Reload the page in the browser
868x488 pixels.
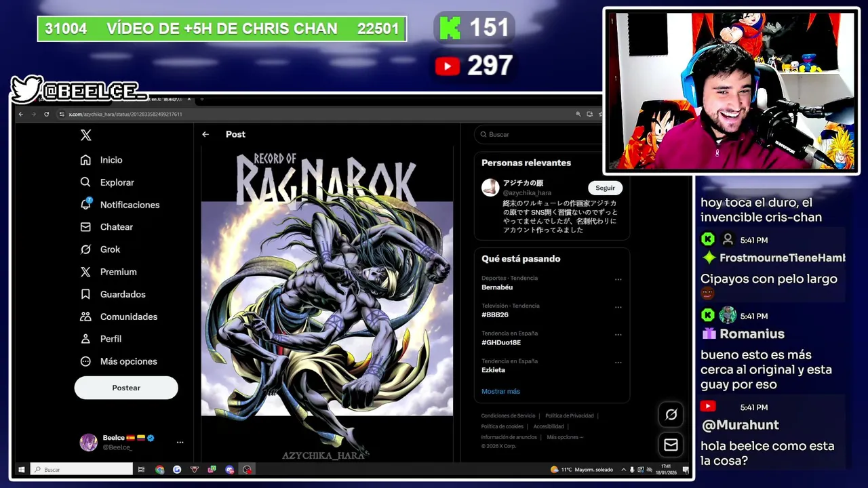pyautogui.click(x=46, y=114)
